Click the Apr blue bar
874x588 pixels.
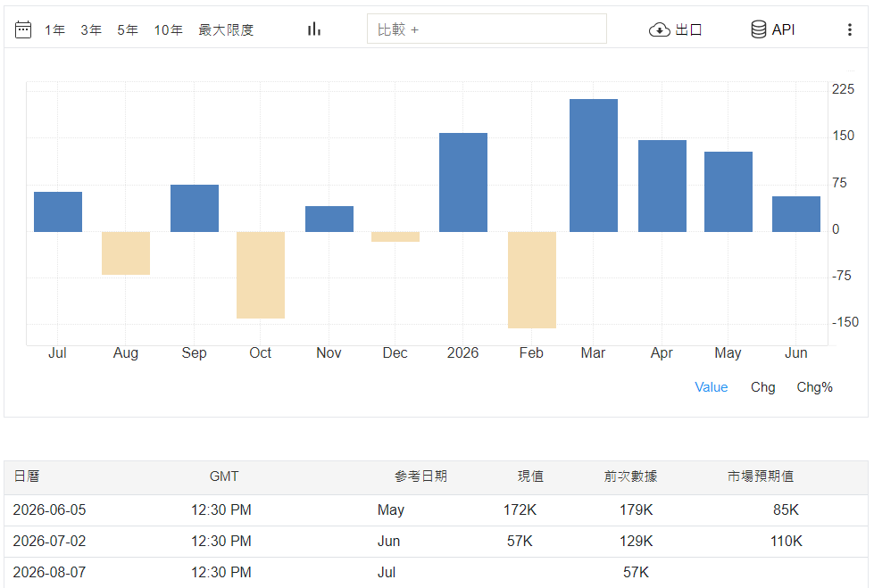tap(662, 186)
